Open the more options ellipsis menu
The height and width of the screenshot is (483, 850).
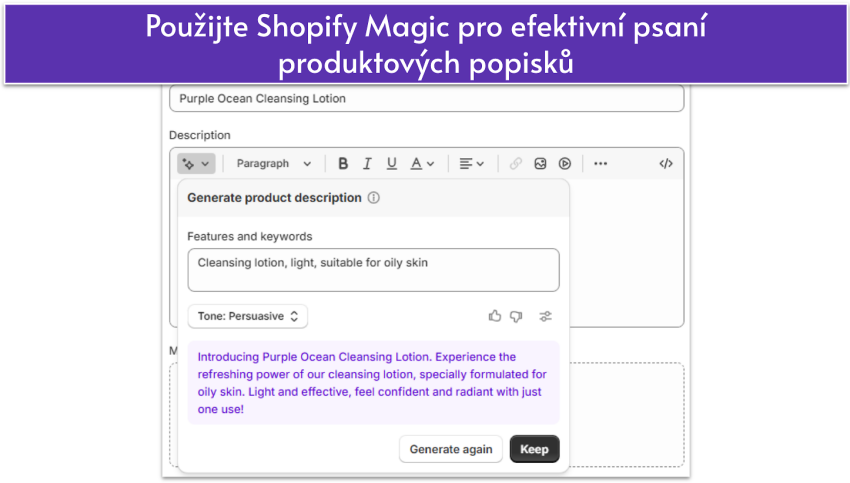600,164
